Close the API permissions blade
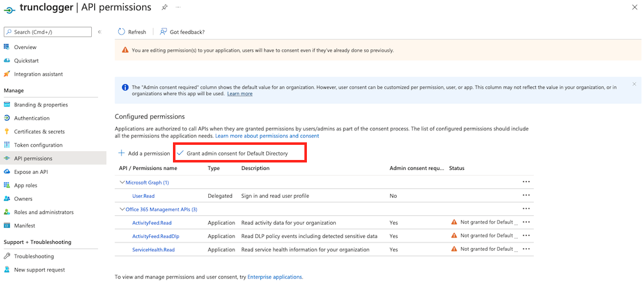Viewport: 644px width, 296px height. [x=635, y=8]
